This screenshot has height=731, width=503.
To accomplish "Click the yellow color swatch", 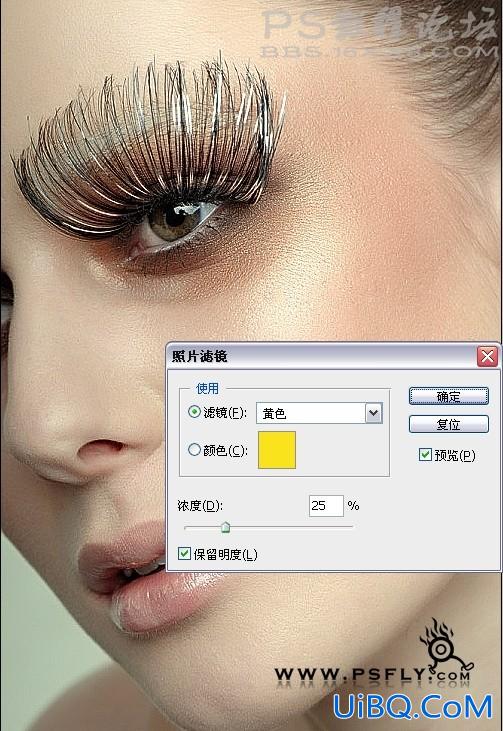I will click(277, 450).
